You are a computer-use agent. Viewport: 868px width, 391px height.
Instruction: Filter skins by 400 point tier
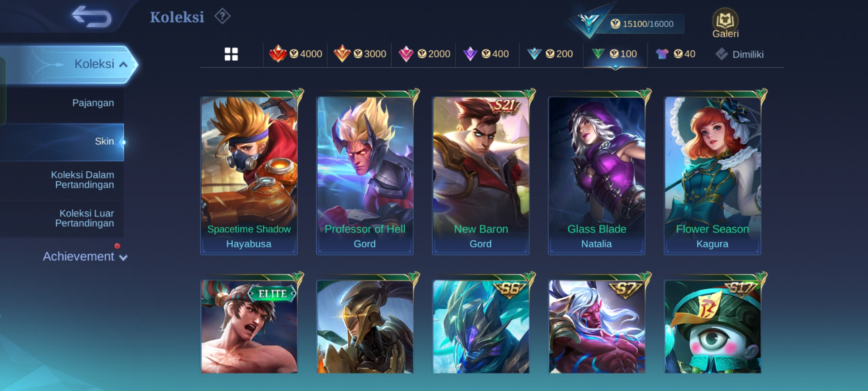click(486, 54)
